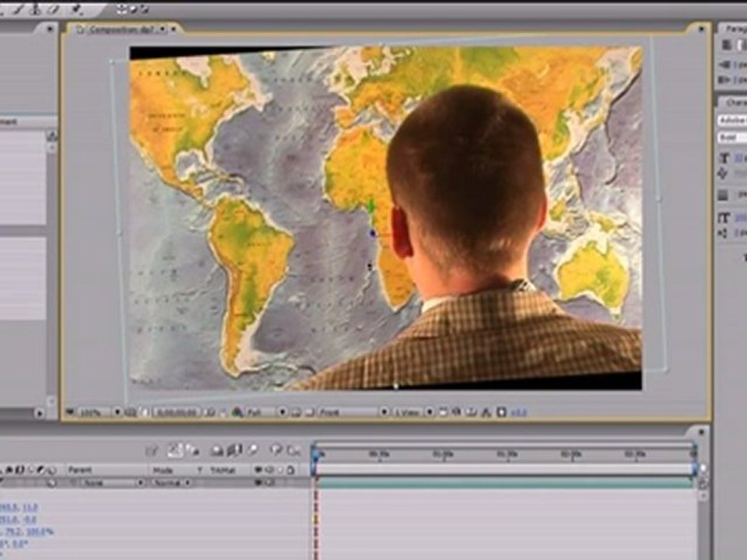Viewport: 747px width, 560px height.
Task: Open the Normal blending mode dropdown
Action: click(x=171, y=483)
